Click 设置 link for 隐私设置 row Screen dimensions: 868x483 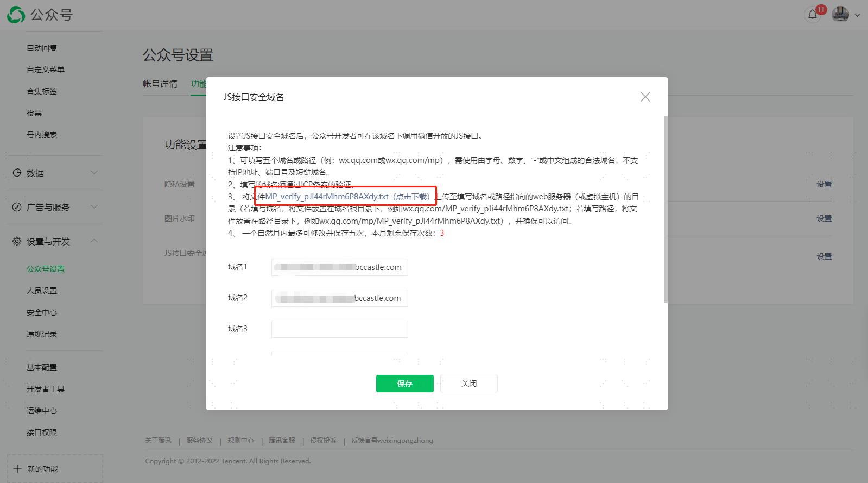click(x=824, y=184)
